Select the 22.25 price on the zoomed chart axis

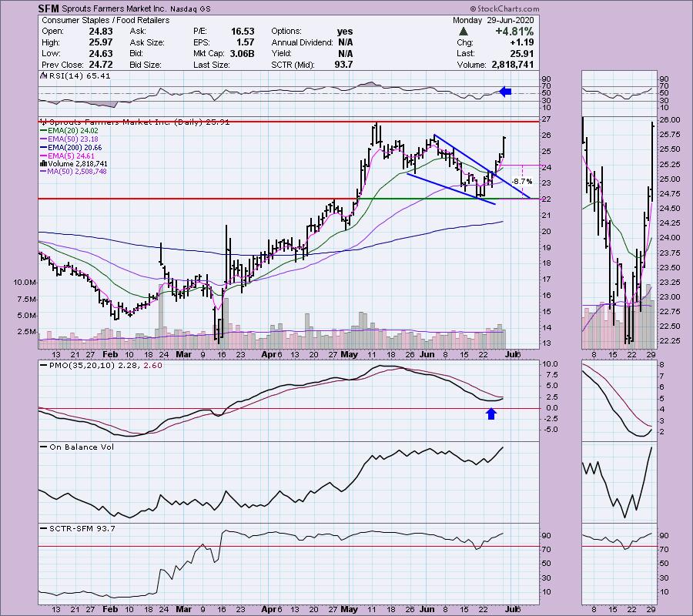pos(668,340)
